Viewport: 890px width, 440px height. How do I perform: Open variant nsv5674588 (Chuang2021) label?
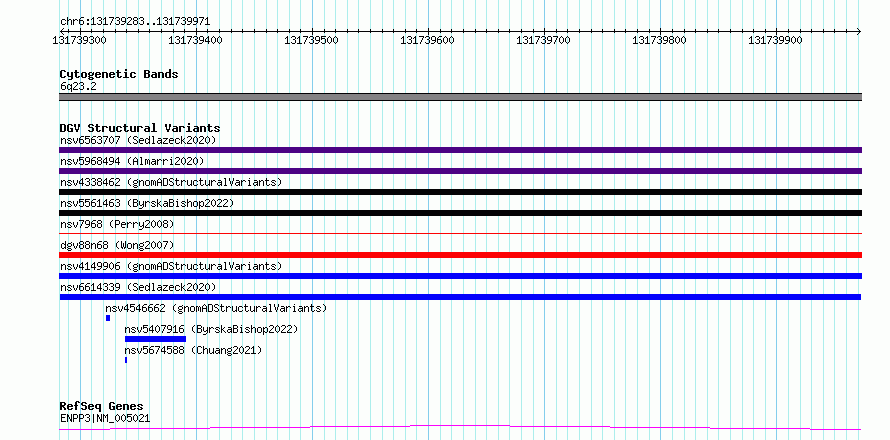[194, 350]
